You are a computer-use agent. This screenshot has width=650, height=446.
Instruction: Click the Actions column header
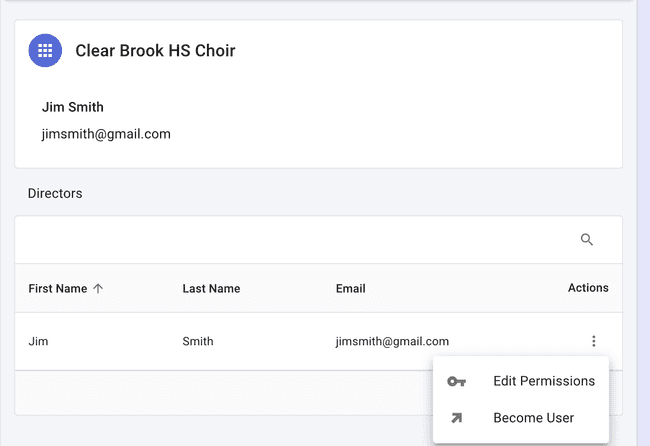coord(588,288)
